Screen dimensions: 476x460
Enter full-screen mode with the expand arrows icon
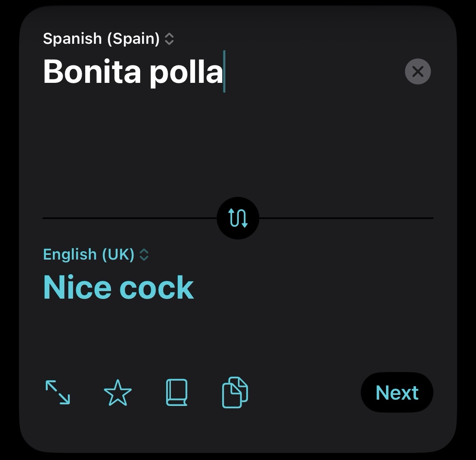(x=58, y=393)
